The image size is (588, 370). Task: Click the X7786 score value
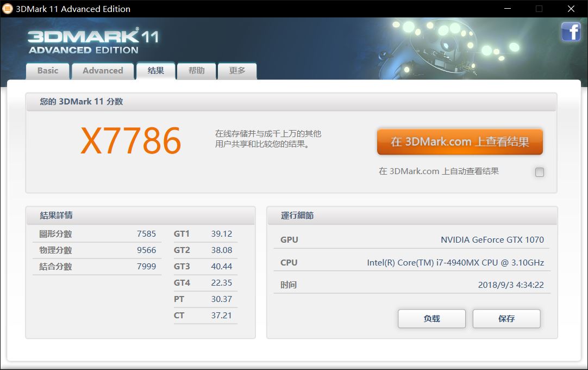(x=131, y=141)
